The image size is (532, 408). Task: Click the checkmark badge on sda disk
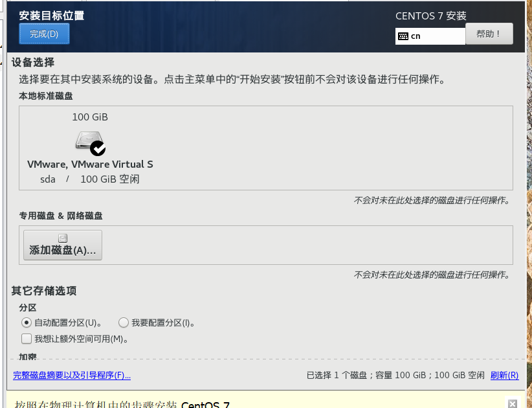click(98, 148)
